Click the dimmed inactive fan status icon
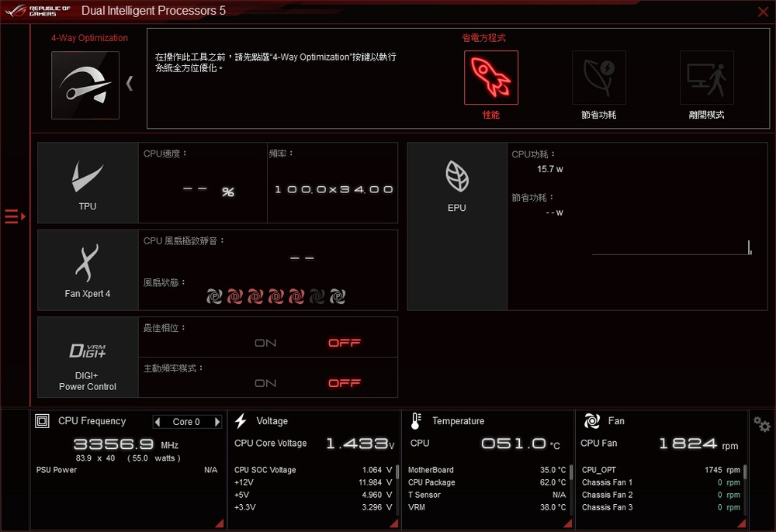 pos(317,297)
